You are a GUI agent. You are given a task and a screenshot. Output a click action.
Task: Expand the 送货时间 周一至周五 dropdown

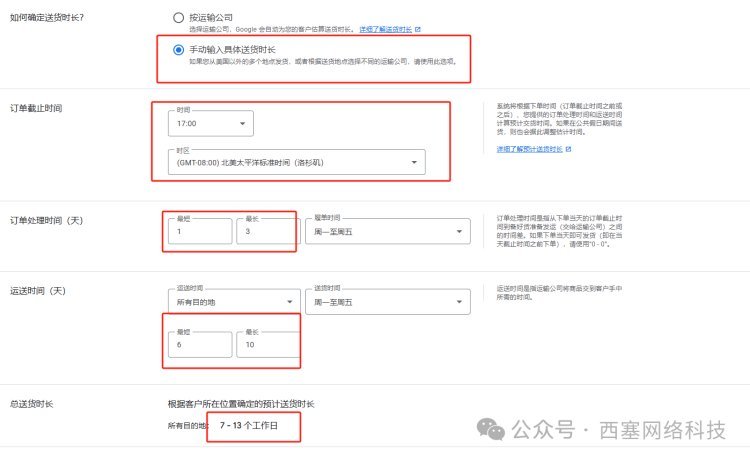385,301
